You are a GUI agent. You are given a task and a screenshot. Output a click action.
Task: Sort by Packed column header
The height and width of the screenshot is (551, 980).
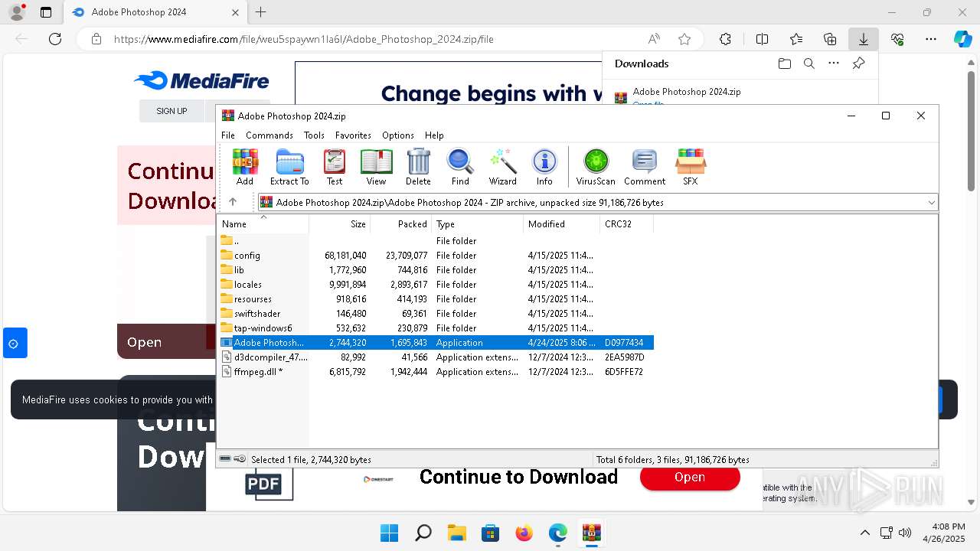pyautogui.click(x=401, y=224)
